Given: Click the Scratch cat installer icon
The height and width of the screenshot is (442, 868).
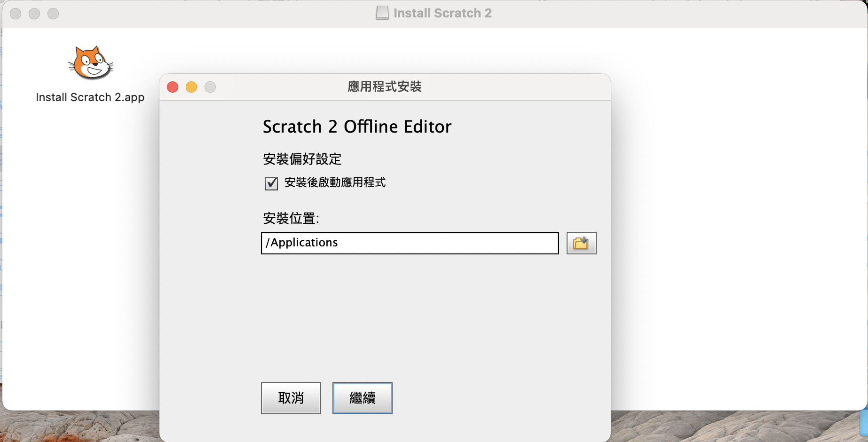Looking at the screenshot, I should pos(91,63).
